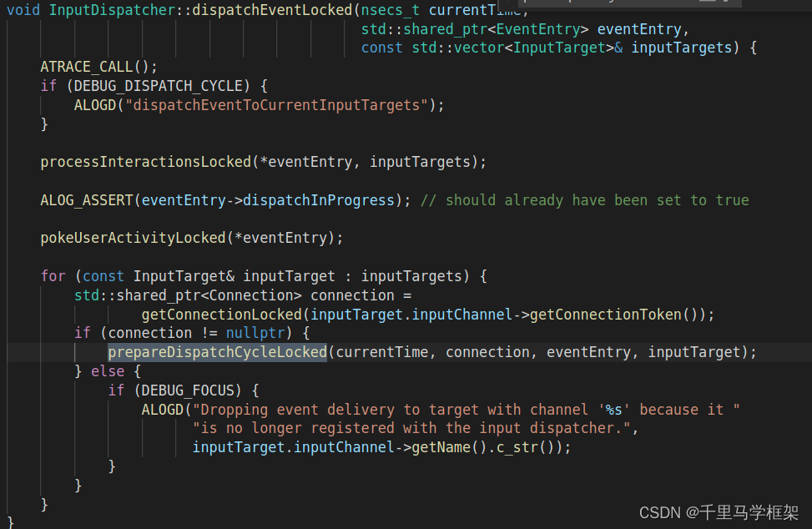Click getName().c_str() call
Viewport: 812px width, 529px height.
(x=487, y=448)
